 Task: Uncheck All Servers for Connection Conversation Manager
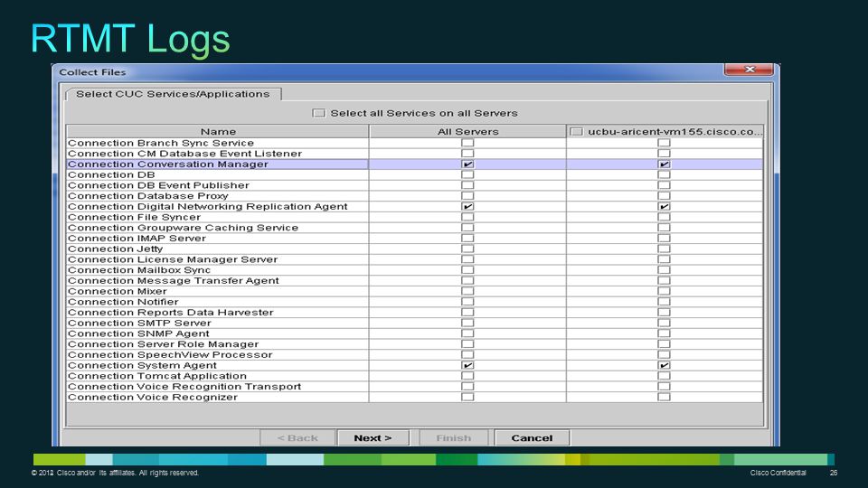tap(467, 164)
